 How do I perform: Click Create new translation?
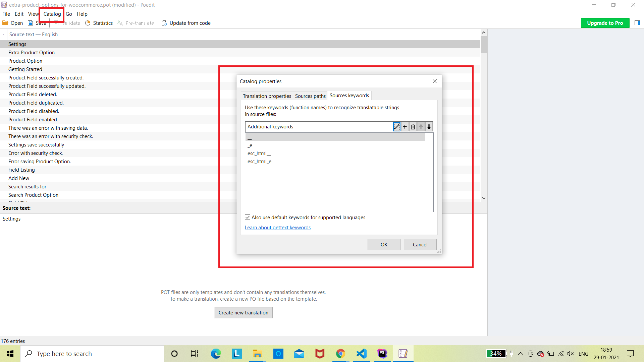coord(244,313)
